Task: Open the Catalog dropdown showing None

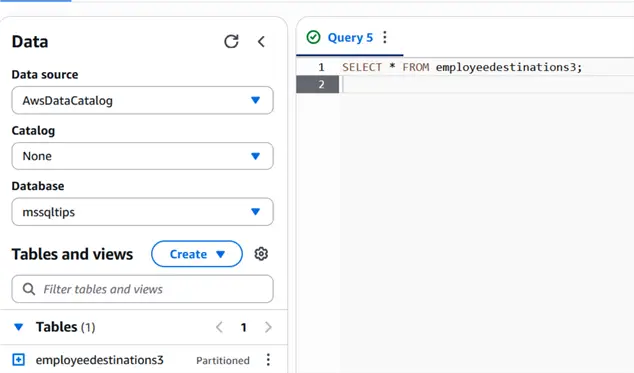Action: click(142, 156)
